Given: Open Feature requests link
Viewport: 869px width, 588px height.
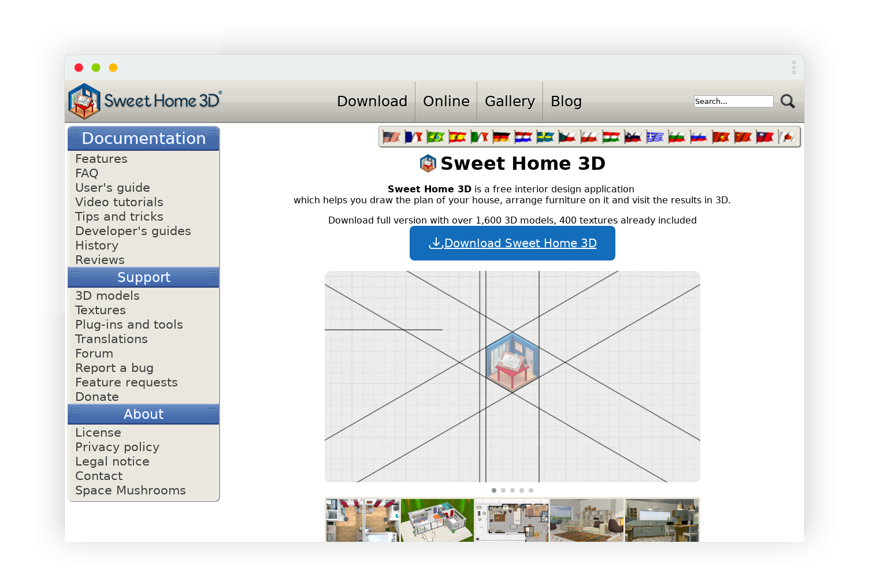Looking at the screenshot, I should click(x=127, y=382).
